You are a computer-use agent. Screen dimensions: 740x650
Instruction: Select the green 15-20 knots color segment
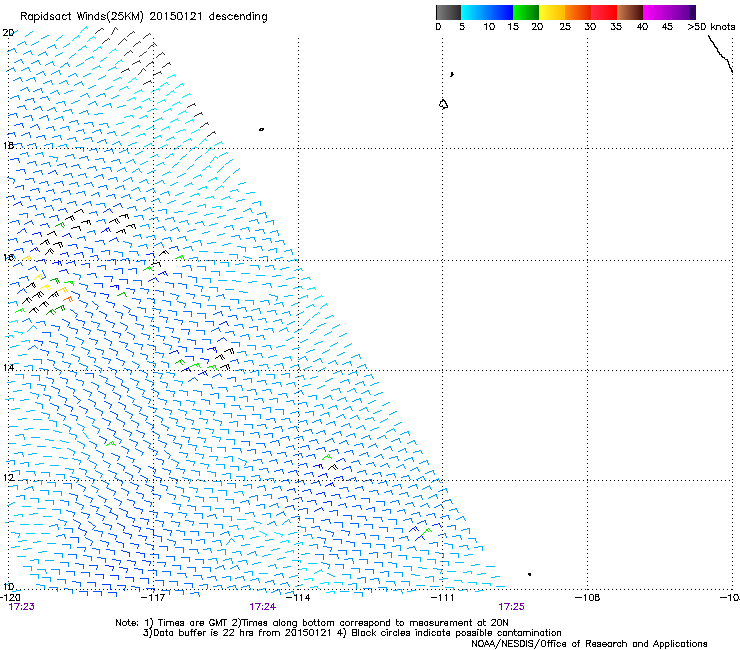click(x=526, y=12)
